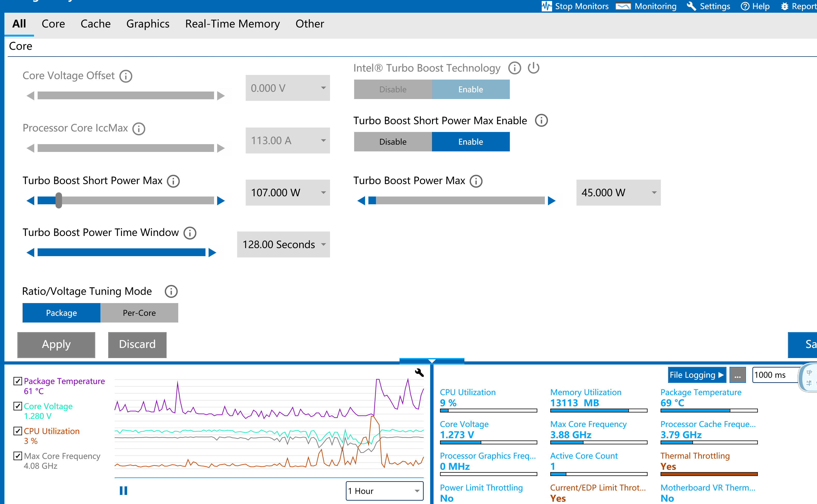Image resolution: width=817 pixels, height=504 pixels.
Task: Toggle CPU Utilization graph checkbox
Action: pos(18,431)
